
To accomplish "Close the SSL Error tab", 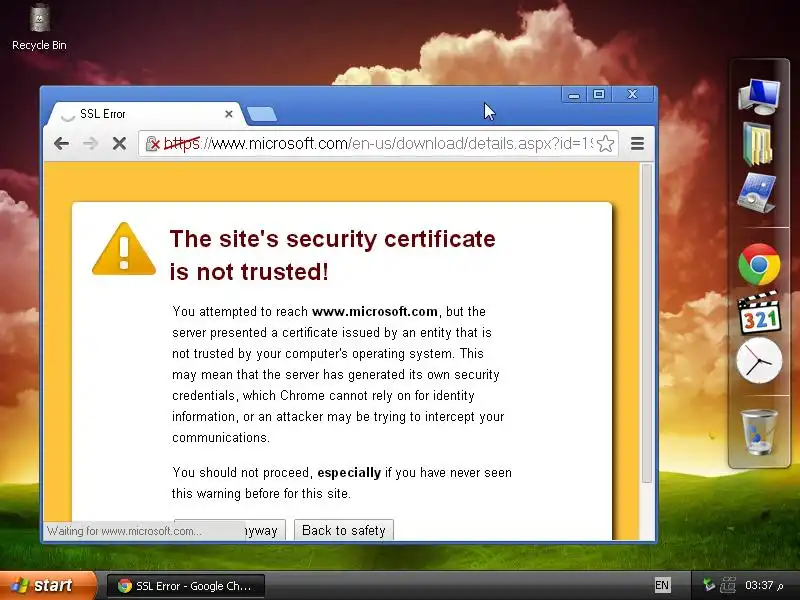I will 229,114.
